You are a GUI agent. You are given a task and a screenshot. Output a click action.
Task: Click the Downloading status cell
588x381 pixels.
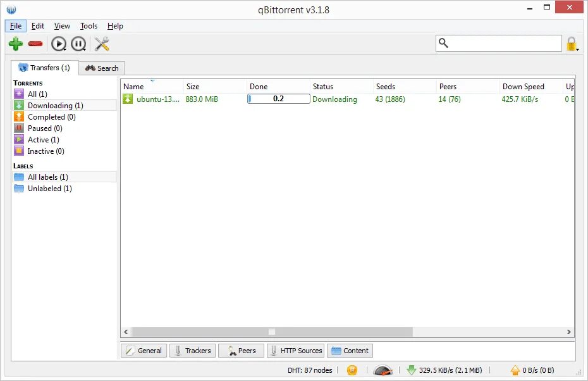pos(334,99)
